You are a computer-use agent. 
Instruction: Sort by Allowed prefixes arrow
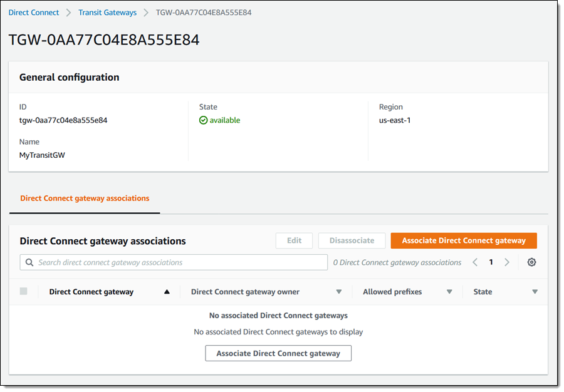pyautogui.click(x=449, y=292)
